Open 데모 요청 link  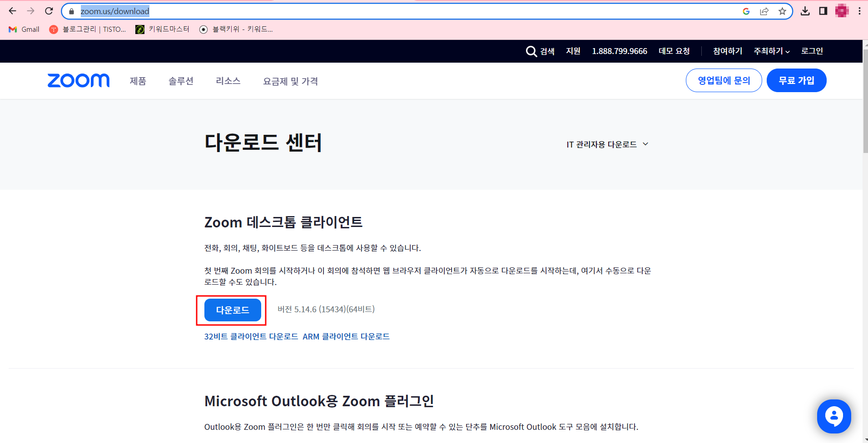(674, 51)
